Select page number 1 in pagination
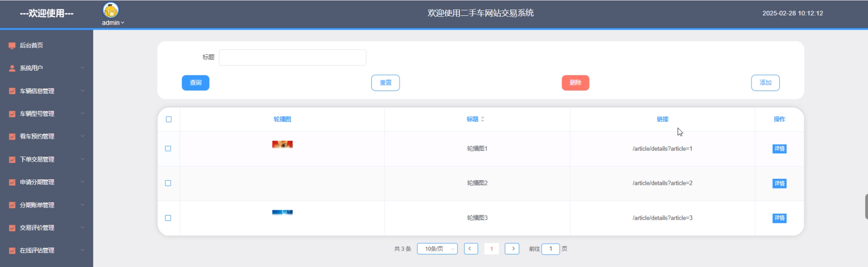This screenshot has height=267, width=868. click(492, 249)
